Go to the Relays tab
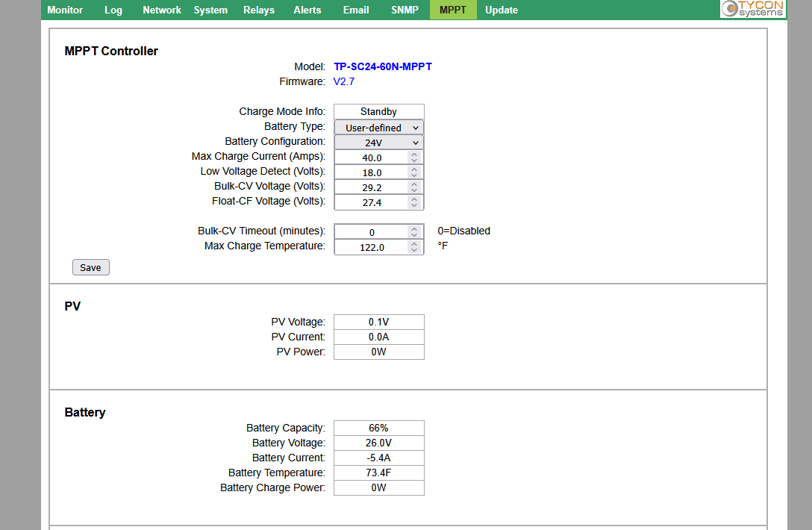 coord(259,10)
